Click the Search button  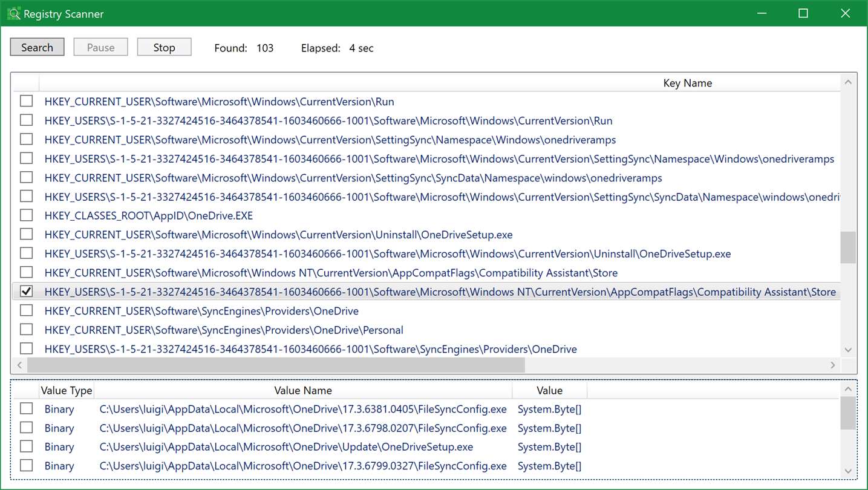(x=37, y=47)
